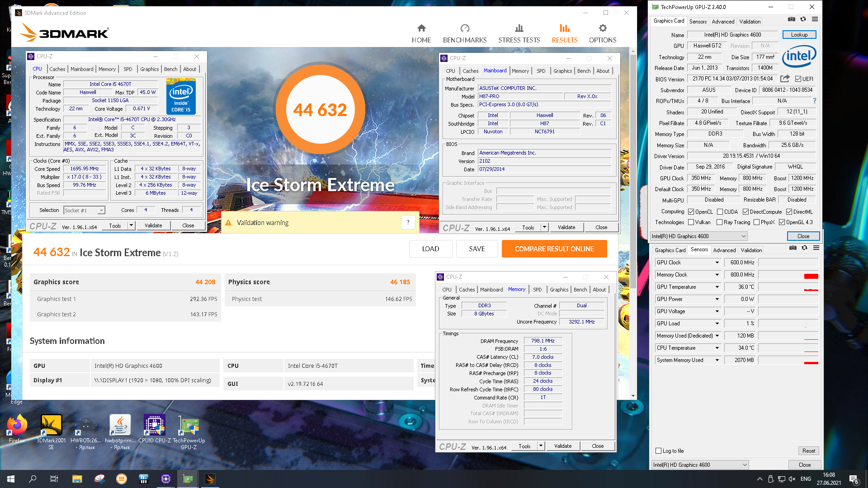Switch to Caches tab in CPU-Z CPU window
The height and width of the screenshot is (488, 868).
57,69
